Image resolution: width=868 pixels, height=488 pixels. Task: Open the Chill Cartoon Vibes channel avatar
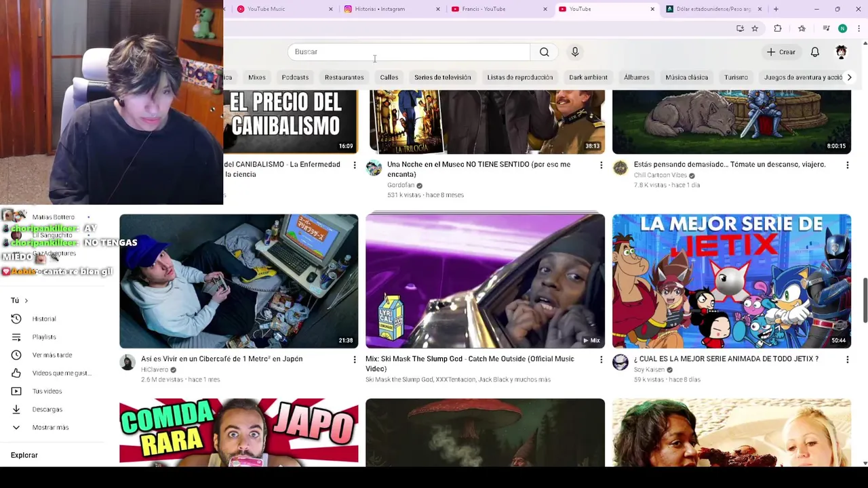pyautogui.click(x=620, y=168)
